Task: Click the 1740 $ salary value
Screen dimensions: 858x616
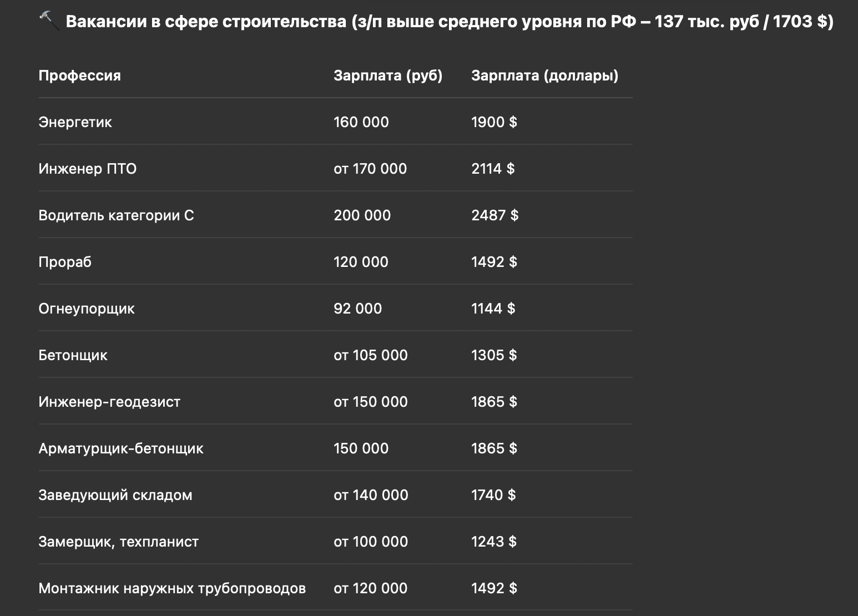Action: [x=493, y=495]
